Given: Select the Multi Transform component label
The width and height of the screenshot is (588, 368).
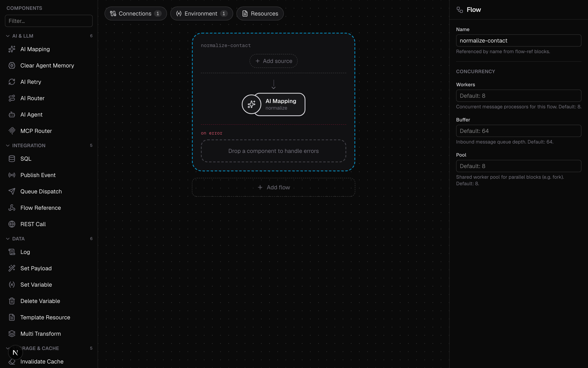Looking at the screenshot, I should click(x=41, y=334).
